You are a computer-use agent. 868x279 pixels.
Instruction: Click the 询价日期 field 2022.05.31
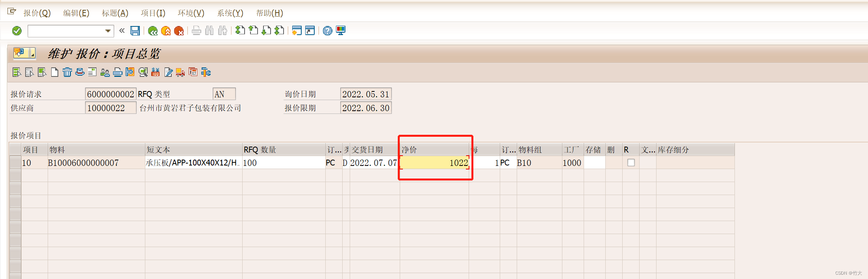pos(366,94)
